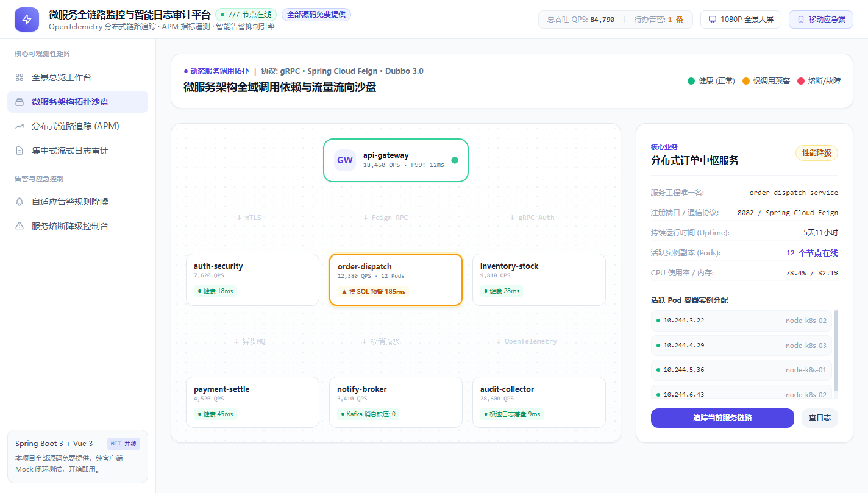
Task: Click the 熔断/故障 legend entry
Action: click(x=819, y=80)
